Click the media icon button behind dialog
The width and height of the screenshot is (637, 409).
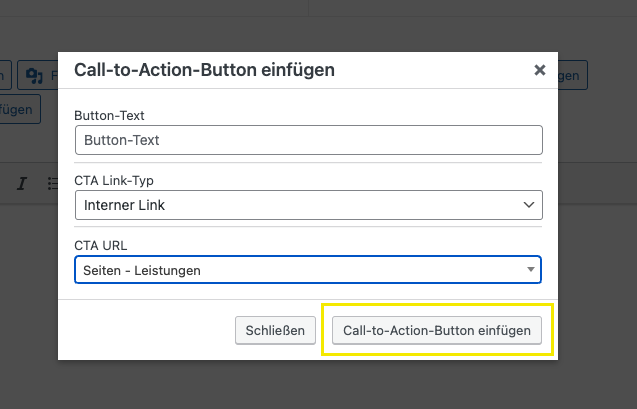[39, 75]
